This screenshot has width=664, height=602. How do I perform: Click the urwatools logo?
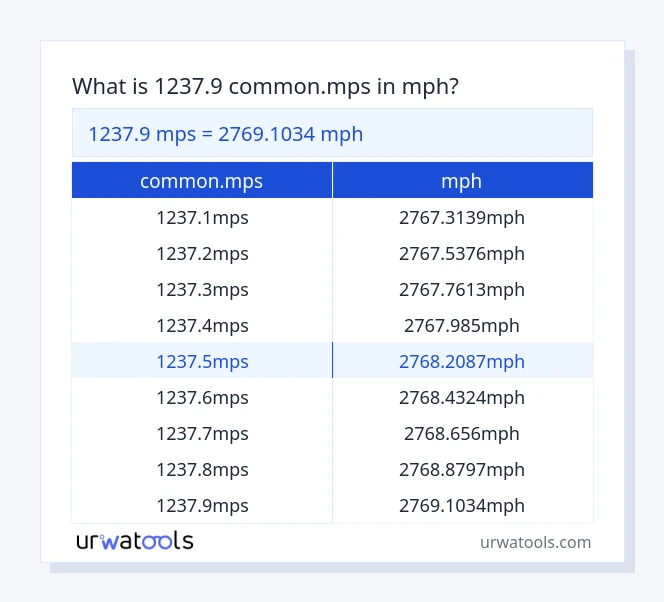coord(135,541)
